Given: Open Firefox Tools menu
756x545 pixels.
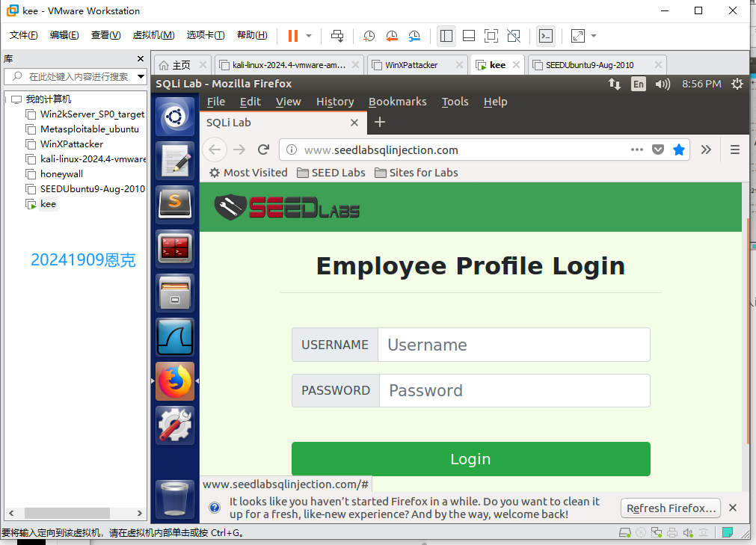Looking at the screenshot, I should (455, 102).
